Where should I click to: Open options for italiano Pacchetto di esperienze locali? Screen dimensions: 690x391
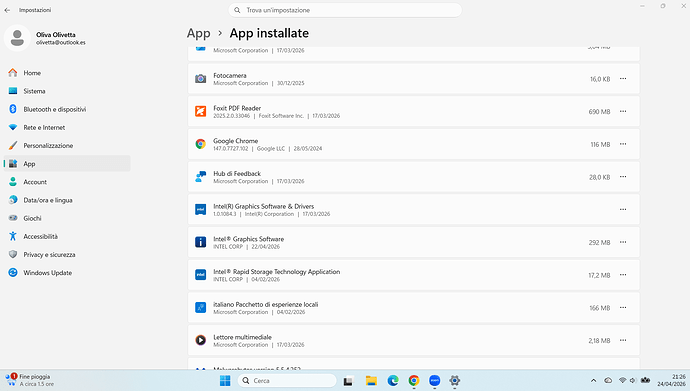click(623, 307)
